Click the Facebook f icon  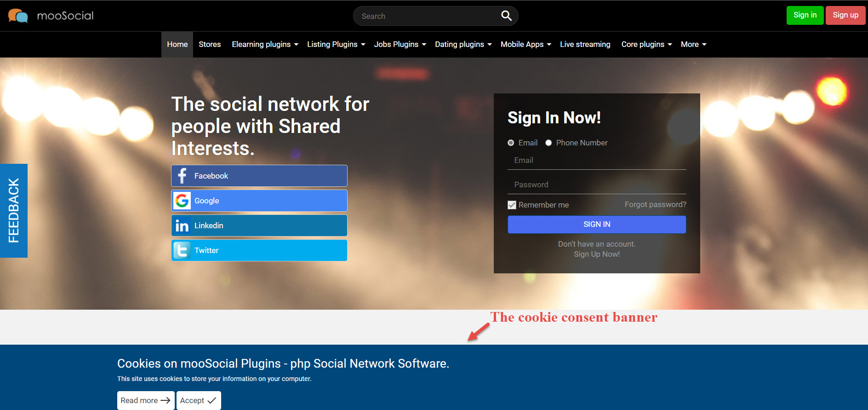(x=182, y=176)
